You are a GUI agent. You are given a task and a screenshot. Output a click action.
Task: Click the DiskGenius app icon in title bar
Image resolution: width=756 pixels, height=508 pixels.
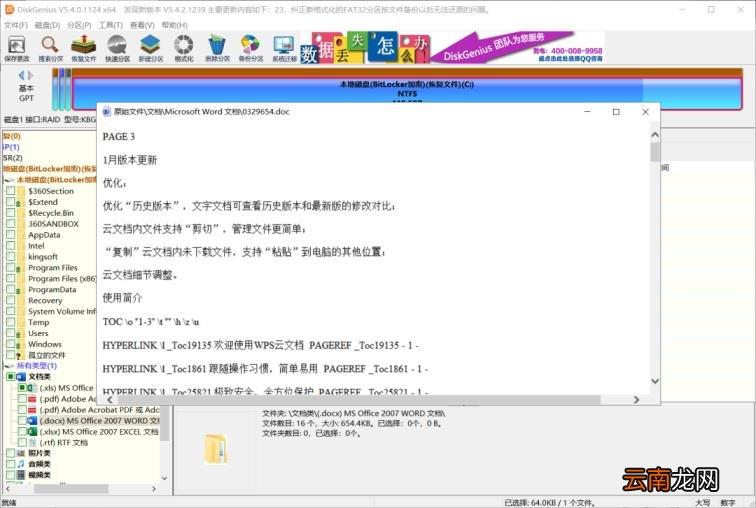(9, 9)
